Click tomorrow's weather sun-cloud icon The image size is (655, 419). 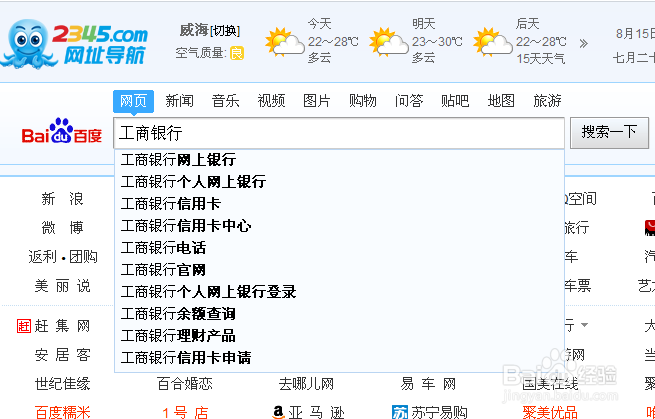coord(388,42)
